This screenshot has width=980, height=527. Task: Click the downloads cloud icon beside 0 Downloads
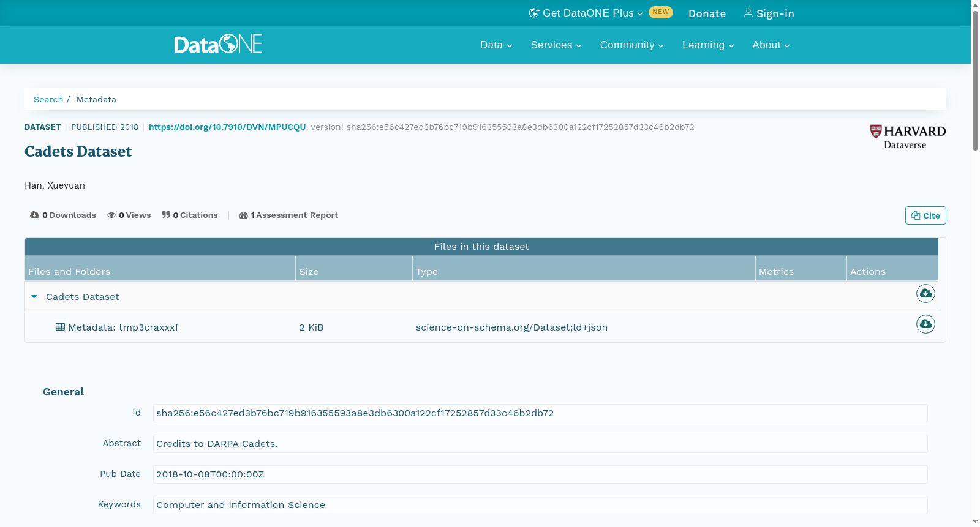[x=34, y=215]
